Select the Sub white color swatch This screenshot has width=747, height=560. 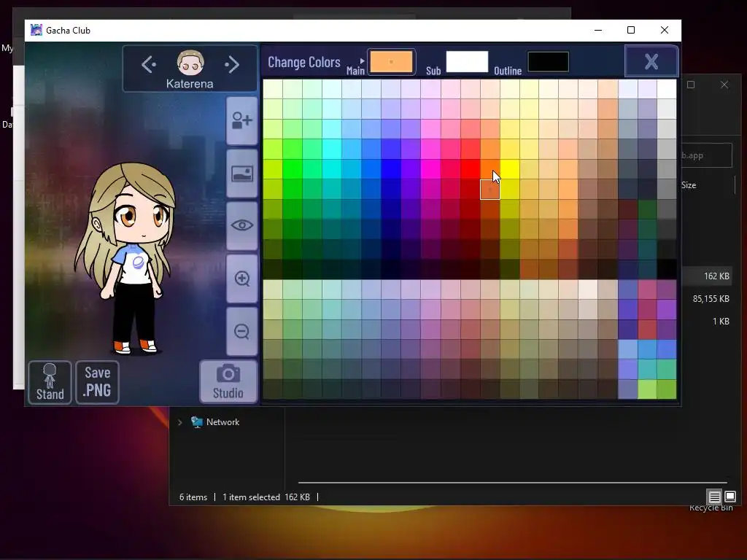point(467,62)
